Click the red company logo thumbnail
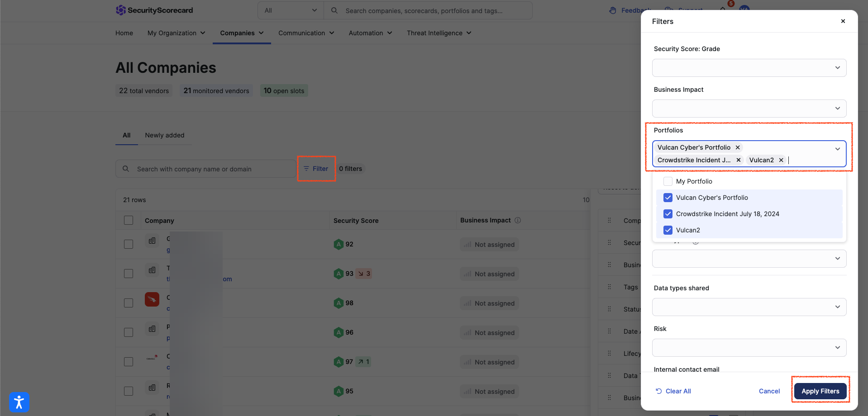This screenshot has height=416, width=868. pyautogui.click(x=152, y=299)
